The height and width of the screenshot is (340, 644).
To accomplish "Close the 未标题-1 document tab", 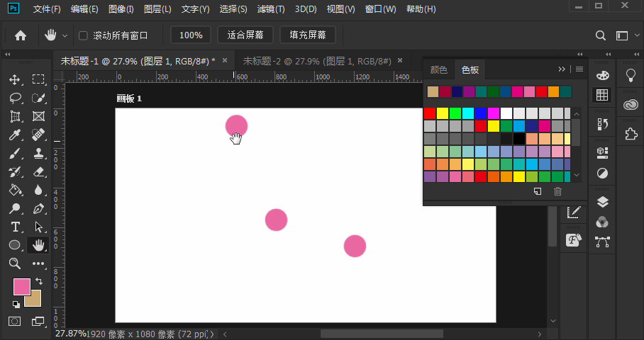I will (x=225, y=60).
